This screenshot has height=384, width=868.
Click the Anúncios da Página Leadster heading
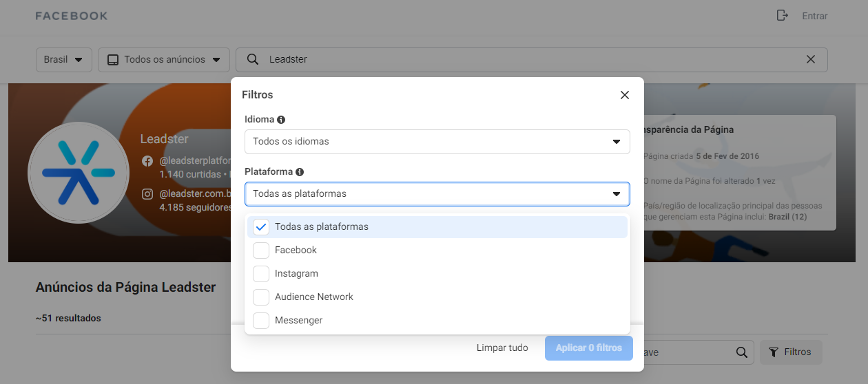click(126, 288)
